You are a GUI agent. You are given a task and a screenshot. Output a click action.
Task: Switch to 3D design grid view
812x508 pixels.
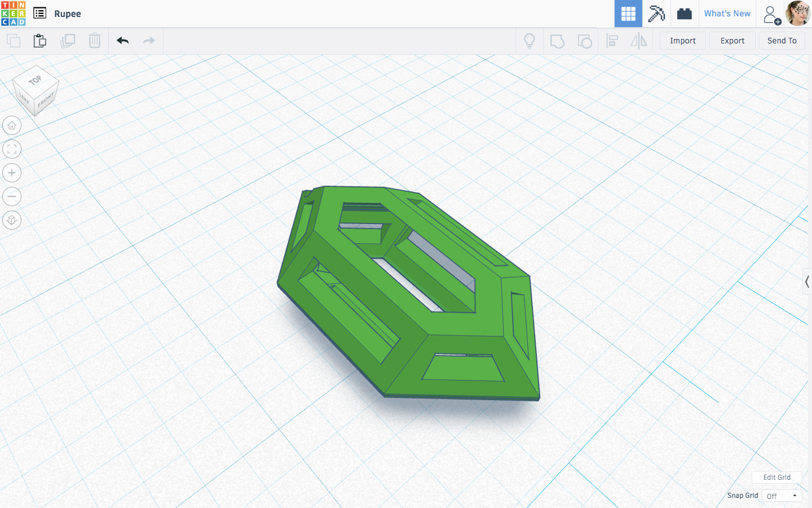(628, 14)
